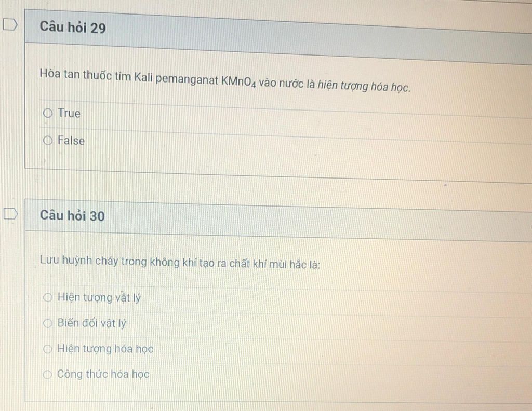Click the 'Biến đổi vật lý' label text
The image size is (532, 411).
[x=91, y=323]
